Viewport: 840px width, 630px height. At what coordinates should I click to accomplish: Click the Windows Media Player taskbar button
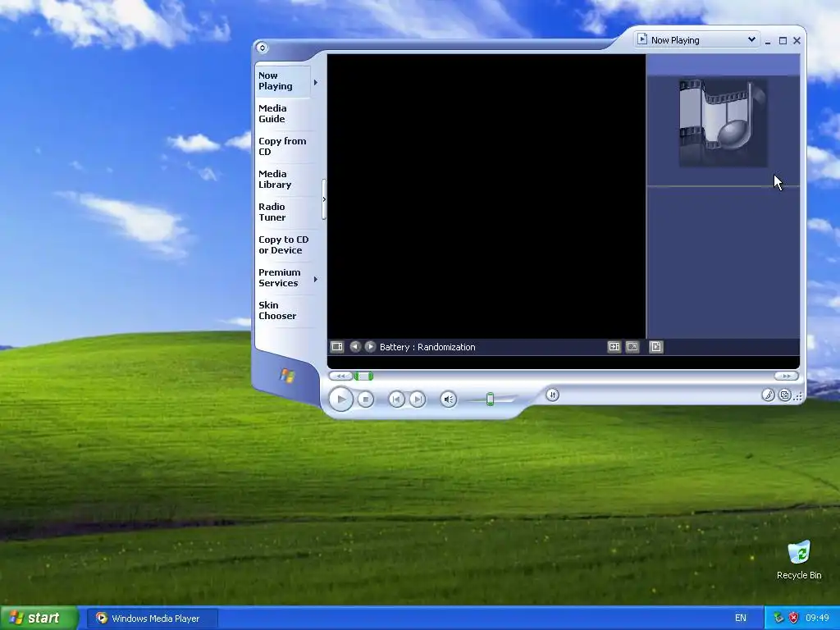pos(152,619)
